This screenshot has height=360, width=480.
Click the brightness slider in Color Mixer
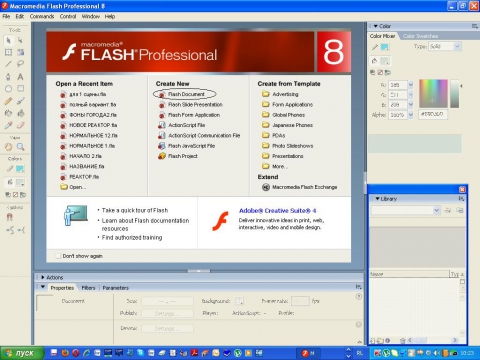(455, 94)
